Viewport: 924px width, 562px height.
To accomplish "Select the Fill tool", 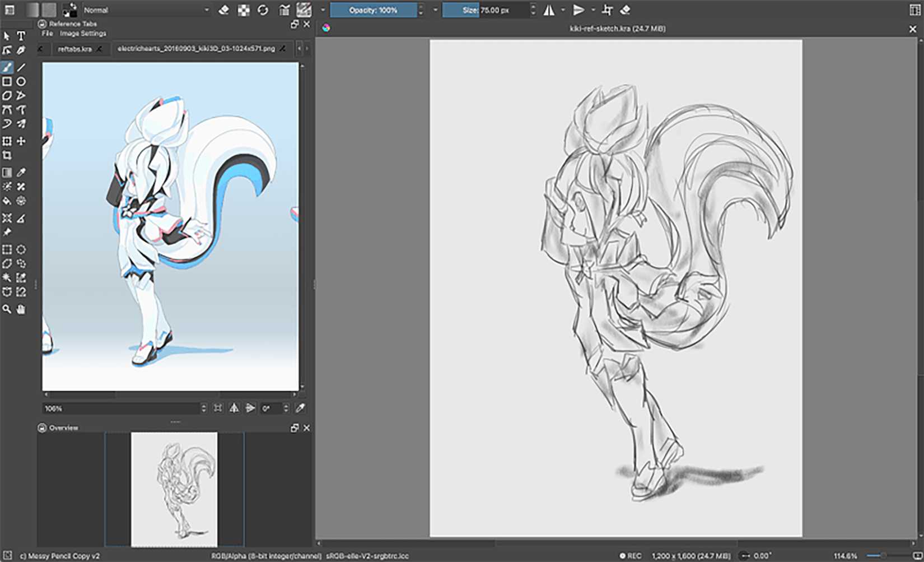I will [7, 202].
